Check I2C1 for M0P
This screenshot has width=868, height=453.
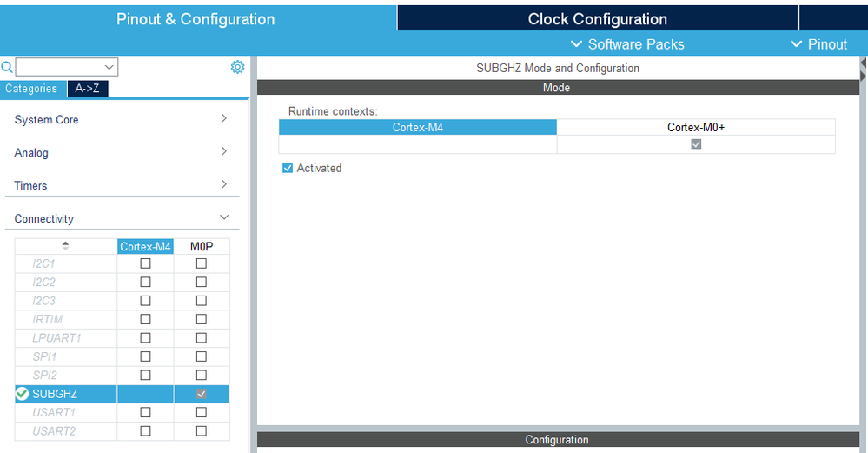(x=202, y=263)
